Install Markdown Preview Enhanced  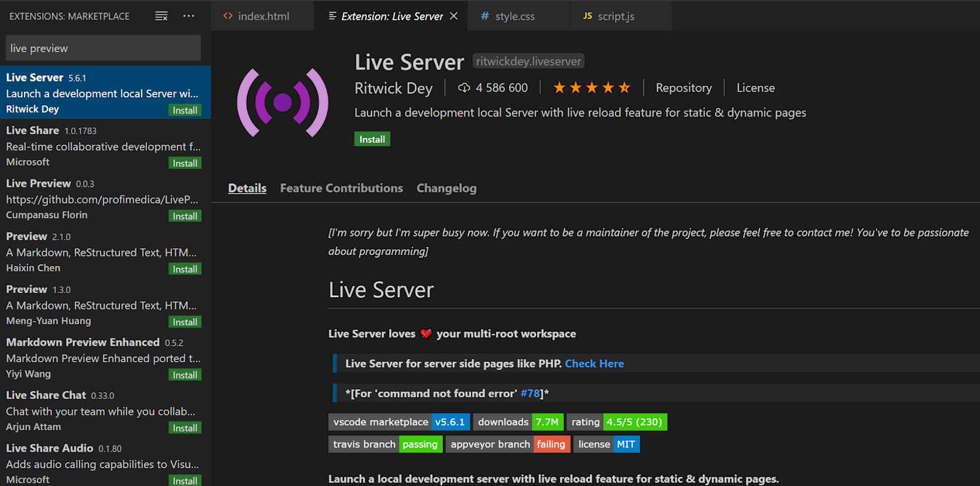point(185,375)
